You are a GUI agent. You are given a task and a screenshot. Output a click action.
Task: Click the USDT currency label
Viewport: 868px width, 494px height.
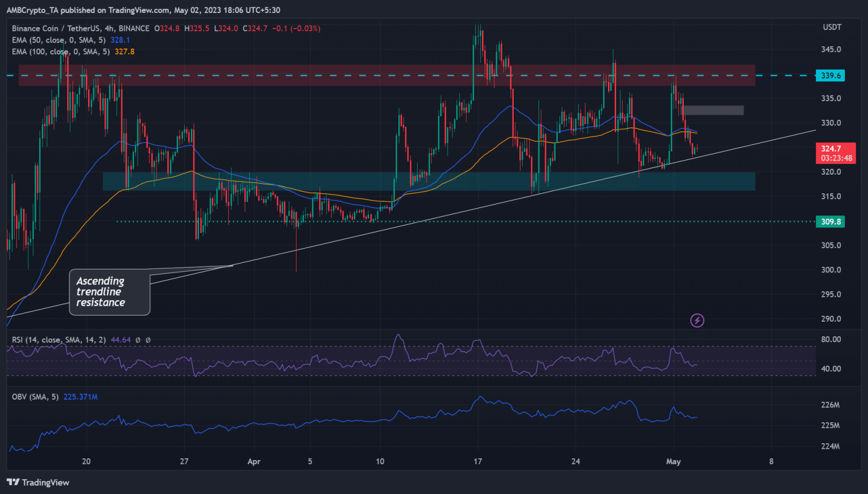(x=831, y=27)
